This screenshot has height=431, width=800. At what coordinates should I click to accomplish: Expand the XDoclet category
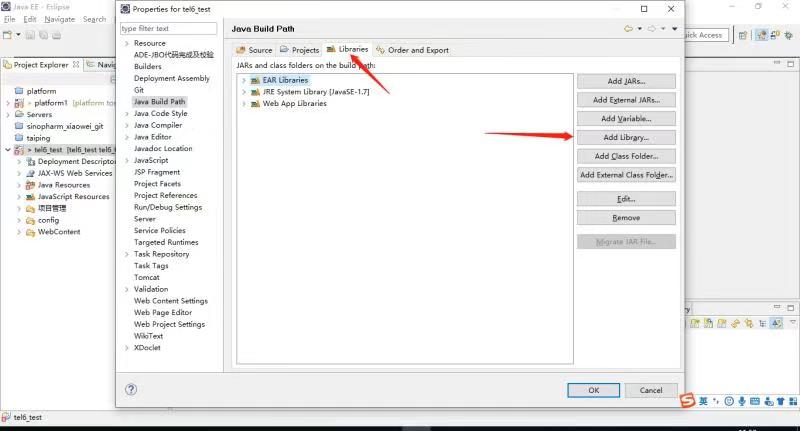point(127,348)
